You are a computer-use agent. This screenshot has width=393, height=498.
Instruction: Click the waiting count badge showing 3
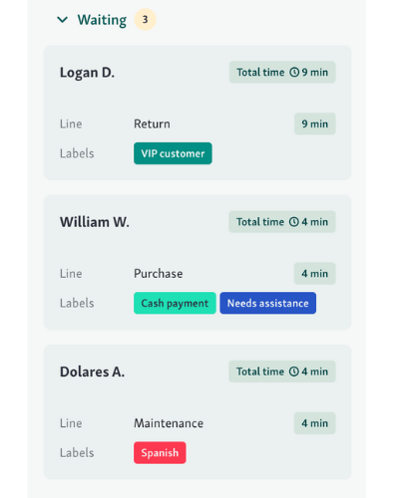click(x=145, y=20)
